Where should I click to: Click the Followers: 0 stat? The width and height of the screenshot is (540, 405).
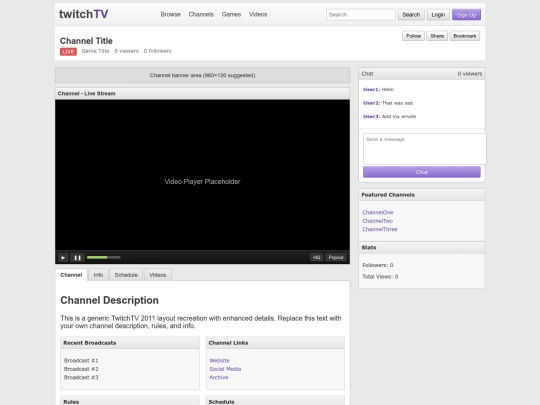tap(378, 265)
